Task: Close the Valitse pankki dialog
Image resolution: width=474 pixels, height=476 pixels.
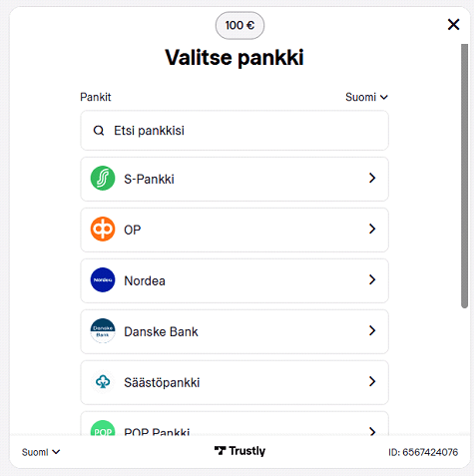Action: [x=454, y=24]
